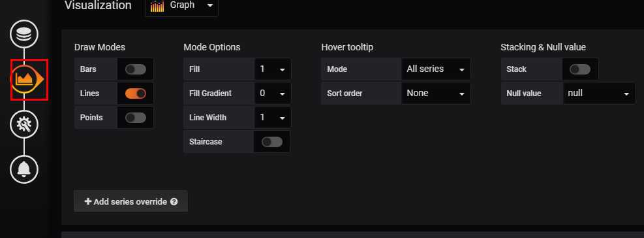Open the Sort order dropdown
Image resolution: width=644 pixels, height=238 pixels.
[x=436, y=93]
